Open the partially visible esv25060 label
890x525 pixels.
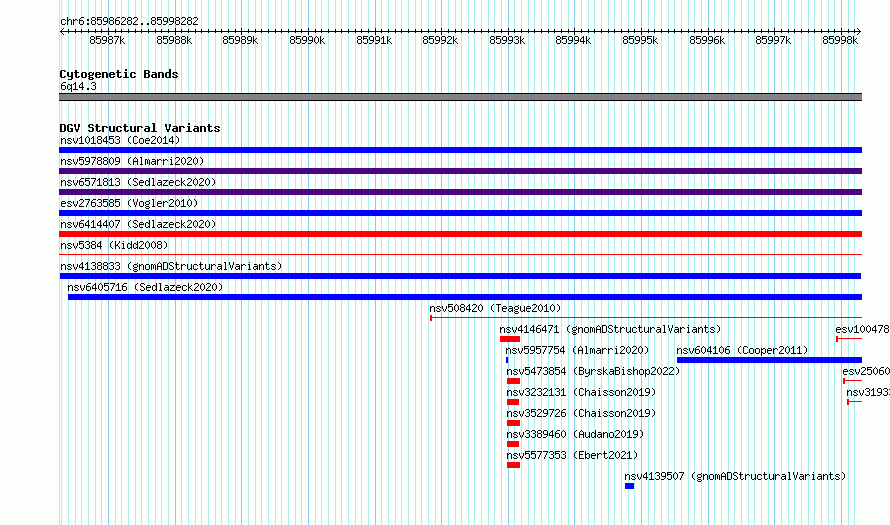coord(866,371)
